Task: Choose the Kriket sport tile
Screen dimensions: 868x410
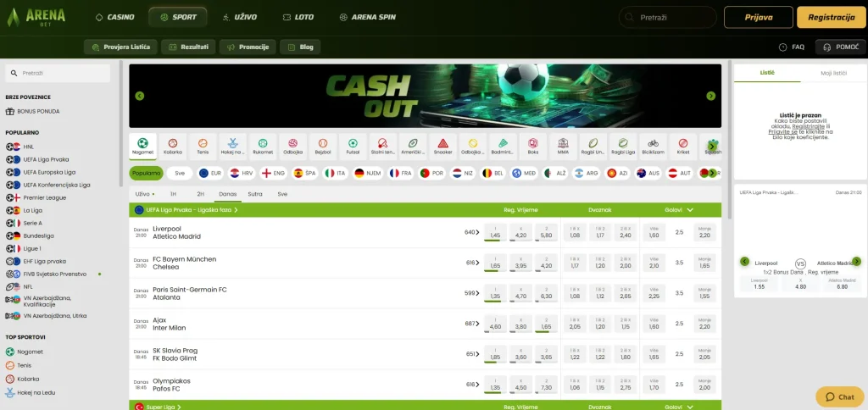Action: (x=683, y=147)
